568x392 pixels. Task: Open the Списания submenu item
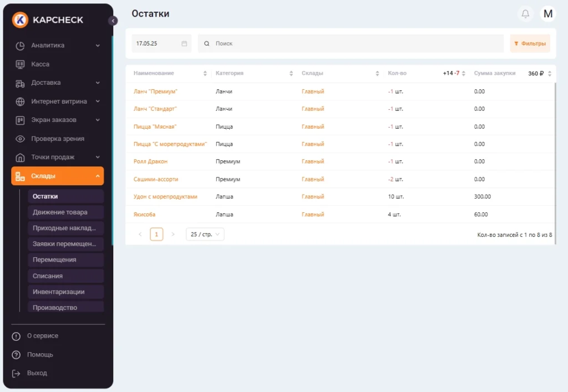[48, 276]
